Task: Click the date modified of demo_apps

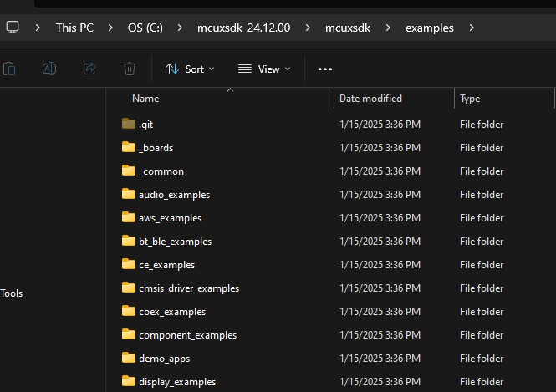Action: click(380, 359)
